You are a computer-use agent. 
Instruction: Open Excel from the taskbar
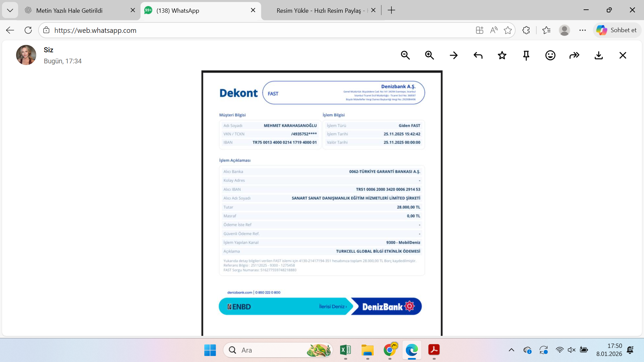tap(345, 350)
